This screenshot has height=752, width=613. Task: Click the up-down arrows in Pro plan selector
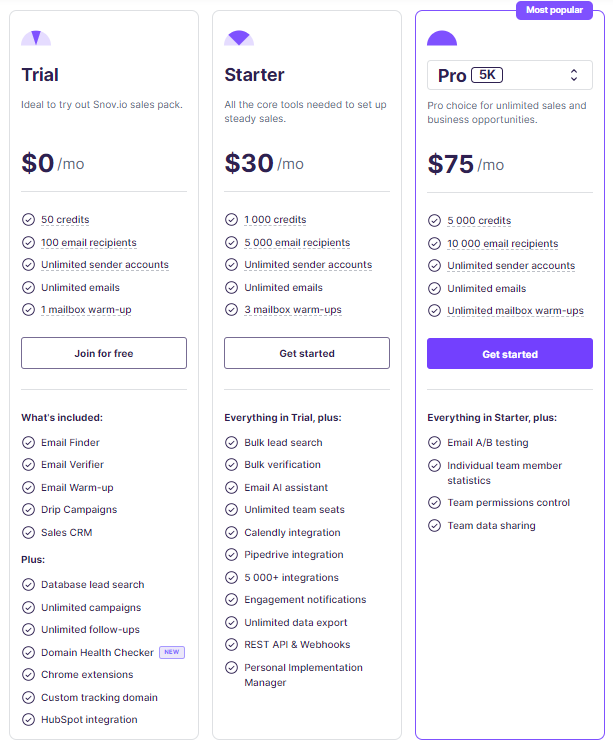pos(574,75)
